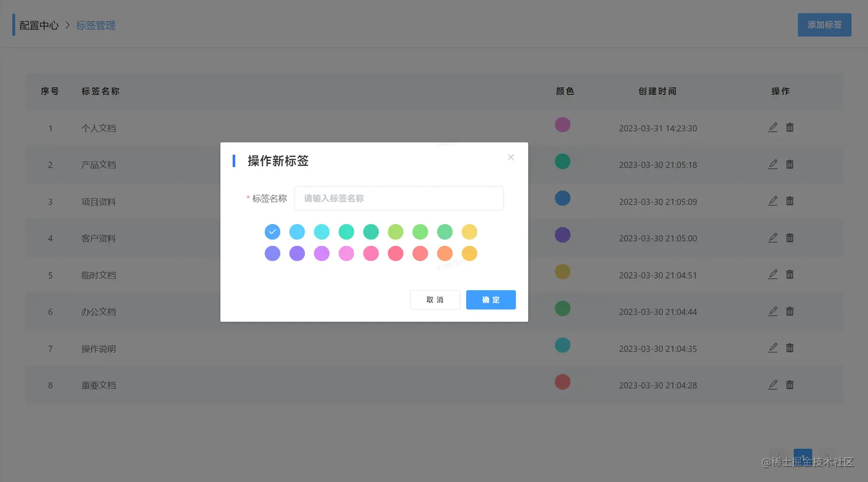The width and height of the screenshot is (868, 482).
Task: Pick the lime green swatch in top row
Action: point(396,232)
